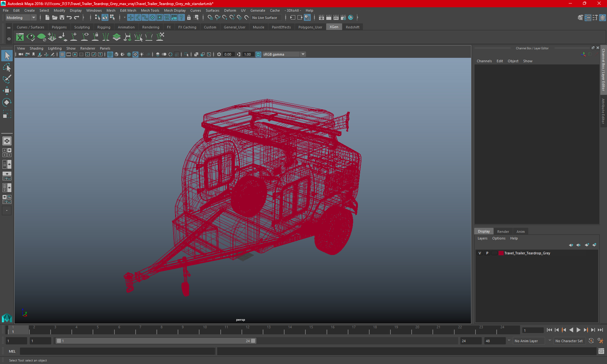
Task: Select the Move tool
Action: click(x=7, y=91)
